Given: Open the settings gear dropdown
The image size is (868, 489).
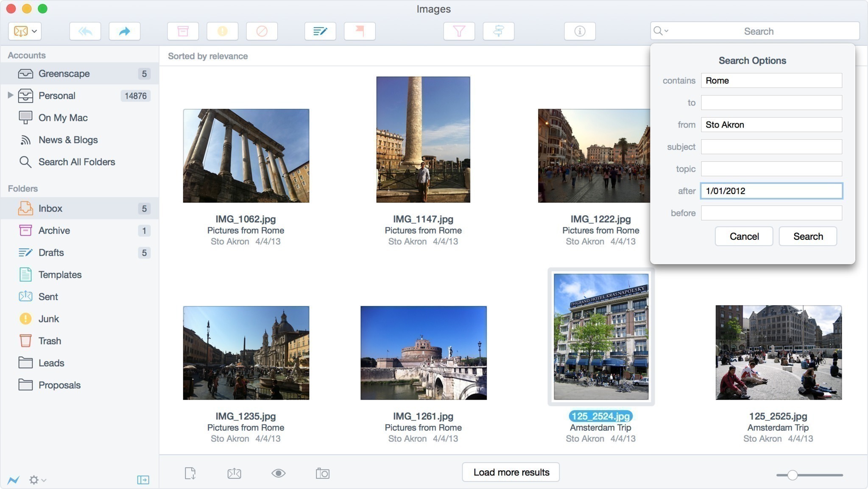Looking at the screenshot, I should (x=37, y=480).
